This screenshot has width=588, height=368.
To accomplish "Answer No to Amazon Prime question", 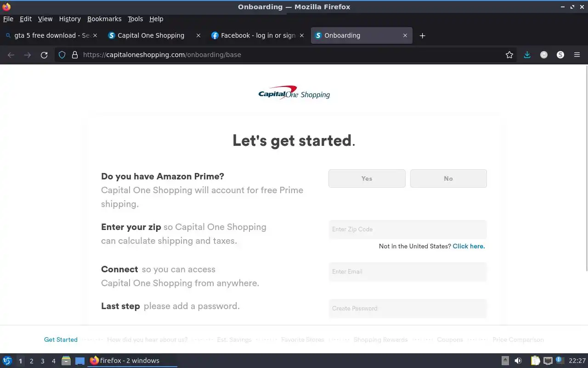I will (x=448, y=178).
